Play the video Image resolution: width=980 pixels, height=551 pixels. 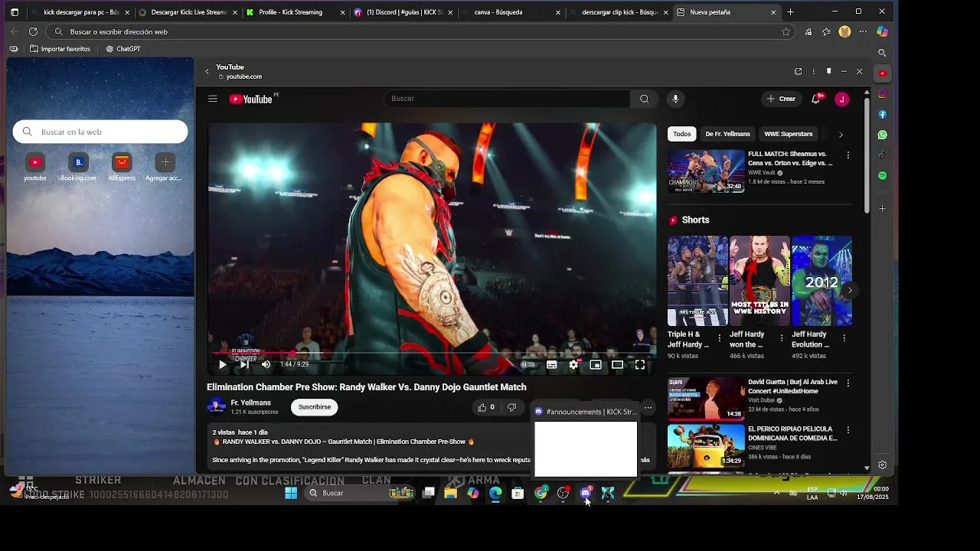(x=223, y=365)
